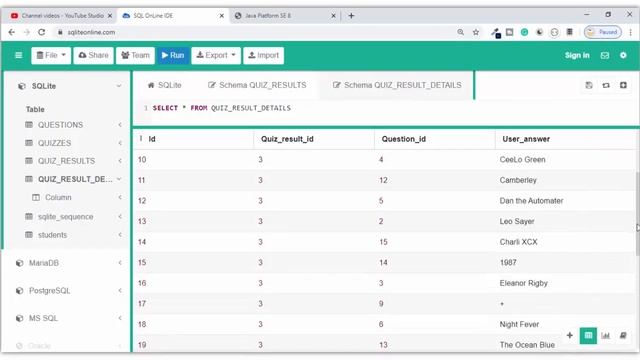Select cell 'Night Fever'
The image size is (640, 360).
pos(519,324)
